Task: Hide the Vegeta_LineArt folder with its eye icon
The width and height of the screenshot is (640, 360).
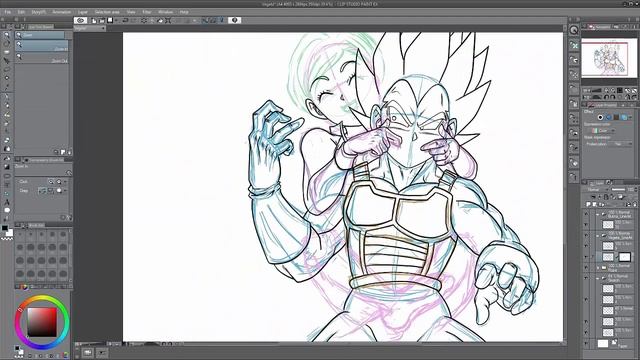Action: 586,236
